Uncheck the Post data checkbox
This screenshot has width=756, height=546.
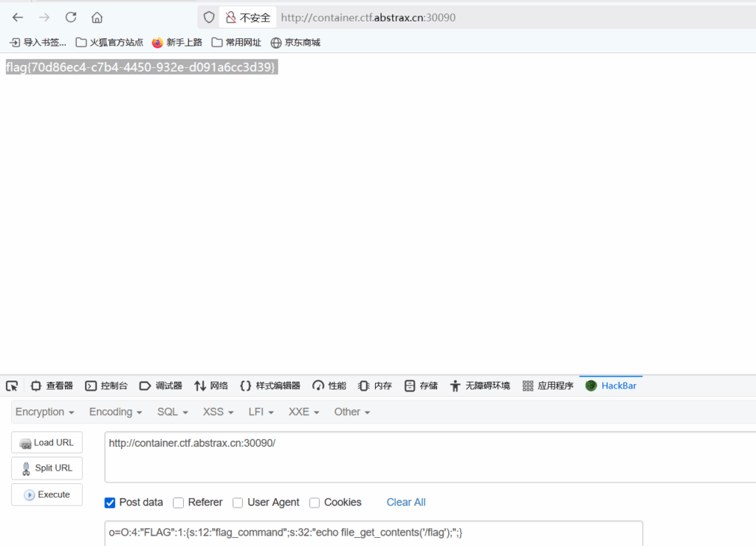[110, 502]
